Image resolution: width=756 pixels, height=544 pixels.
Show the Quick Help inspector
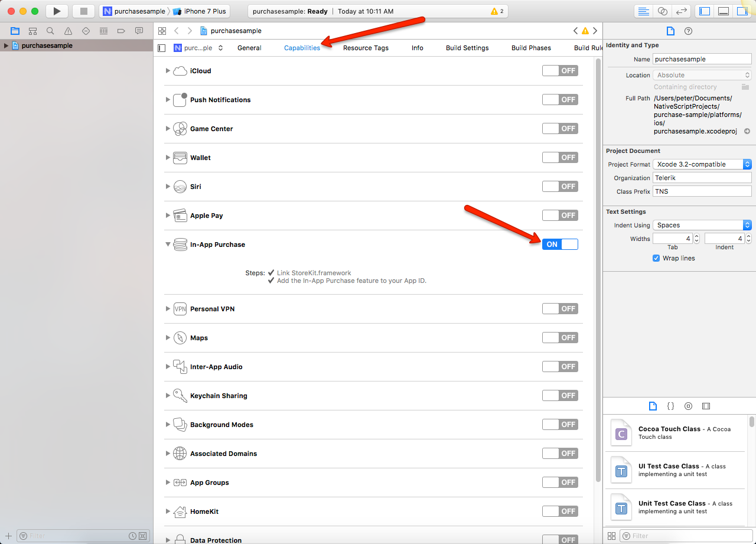click(688, 31)
